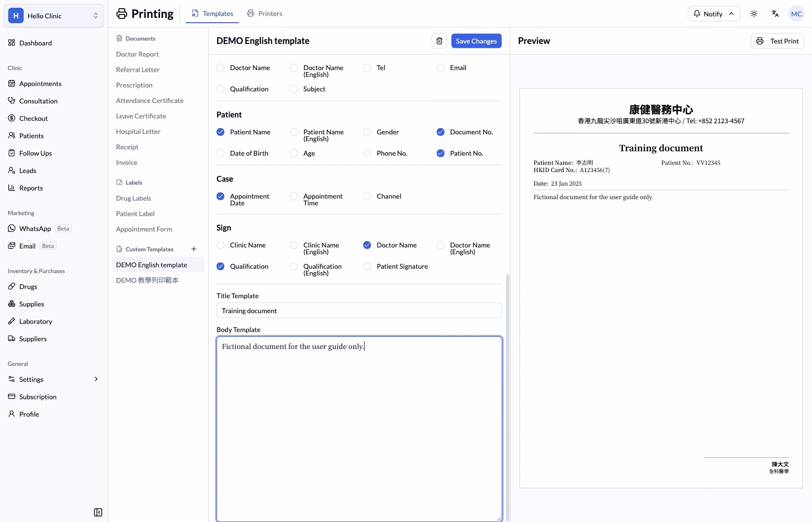Image resolution: width=812 pixels, height=522 pixels.
Task: Click the Supplies boxes icon
Action: click(12, 304)
